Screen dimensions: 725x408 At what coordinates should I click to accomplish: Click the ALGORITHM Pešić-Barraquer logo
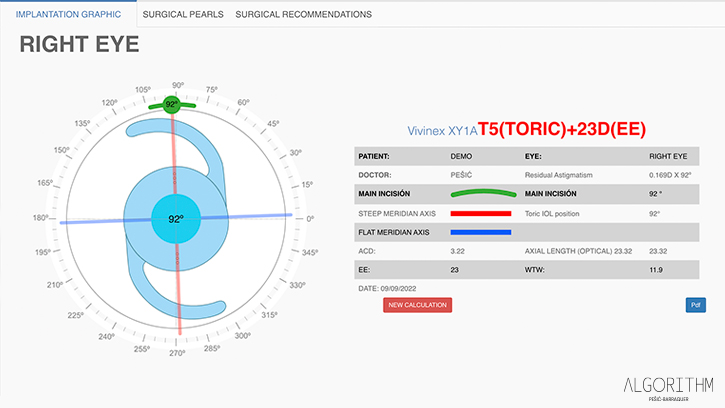click(x=668, y=388)
